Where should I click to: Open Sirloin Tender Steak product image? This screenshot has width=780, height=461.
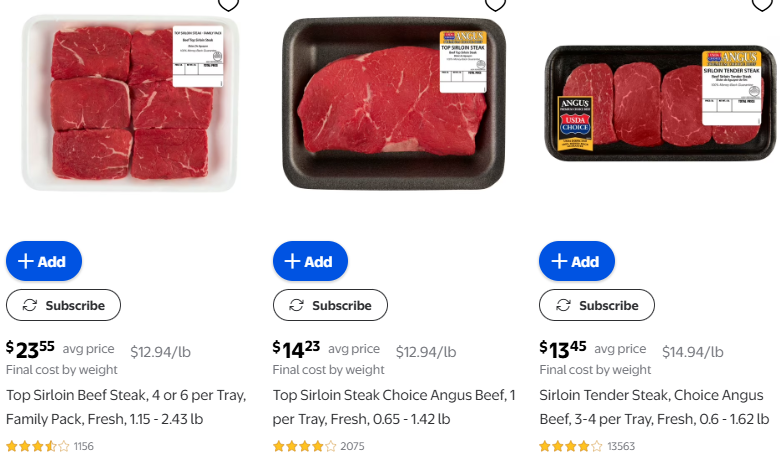(x=661, y=103)
